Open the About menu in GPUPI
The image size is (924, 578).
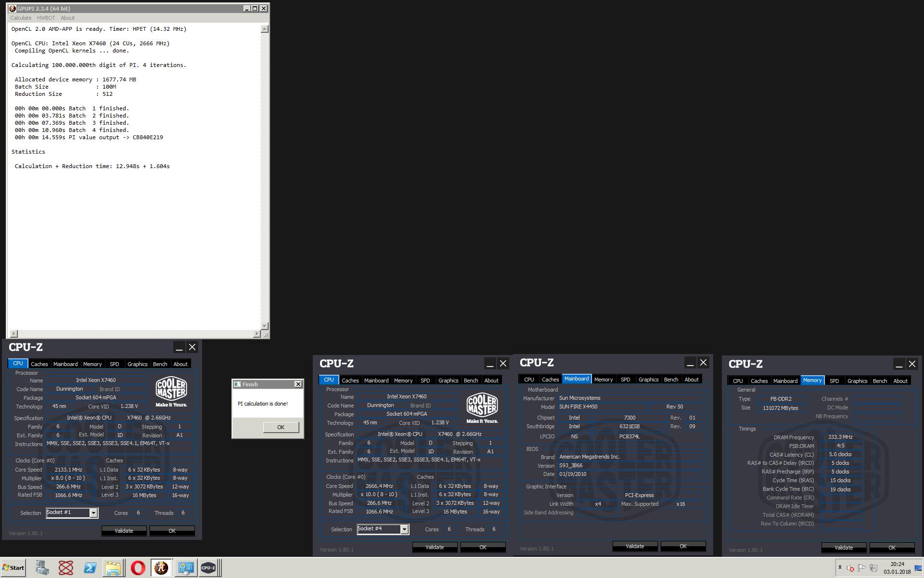[x=67, y=18]
